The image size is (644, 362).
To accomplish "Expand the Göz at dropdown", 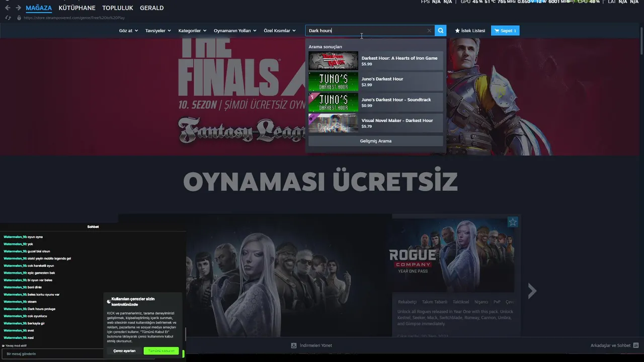I will tap(128, 31).
